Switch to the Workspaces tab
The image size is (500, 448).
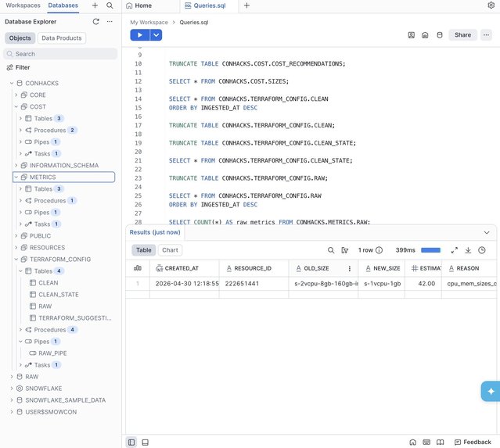click(x=23, y=5)
